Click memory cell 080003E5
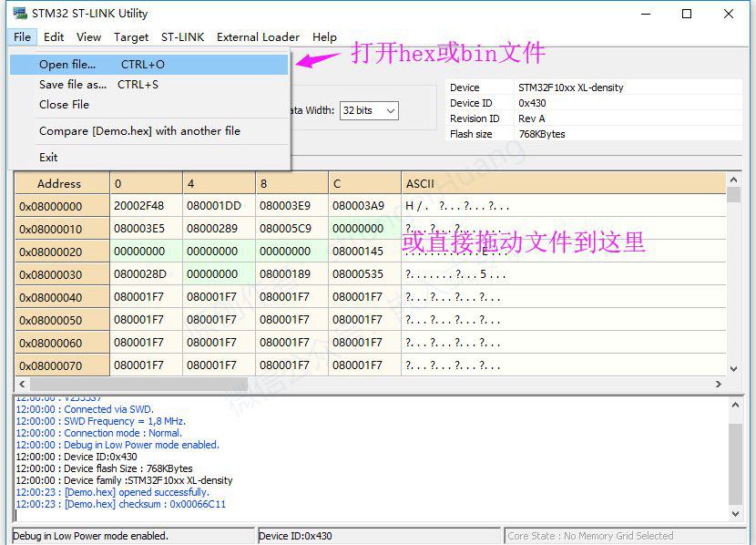Screen dimensions: 756x545 click(x=146, y=229)
